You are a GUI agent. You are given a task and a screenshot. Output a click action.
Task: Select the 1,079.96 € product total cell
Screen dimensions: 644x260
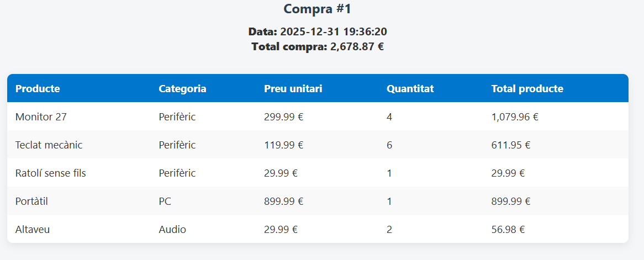click(515, 117)
